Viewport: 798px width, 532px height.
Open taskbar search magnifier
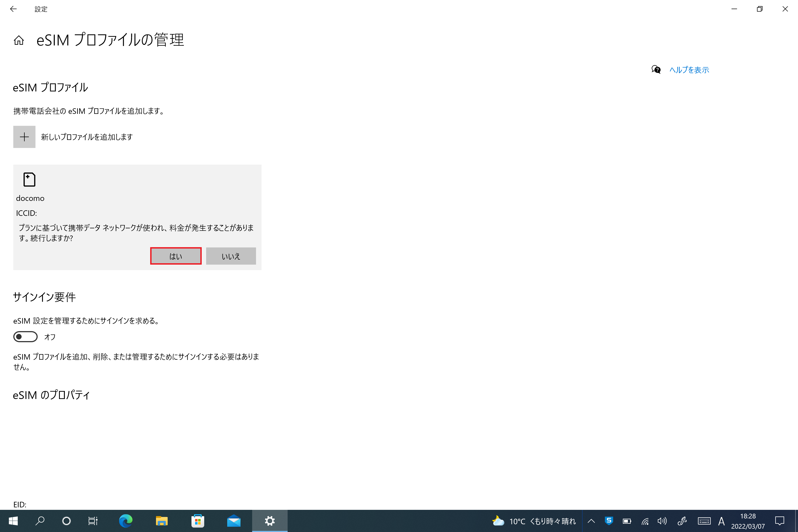[40, 521]
